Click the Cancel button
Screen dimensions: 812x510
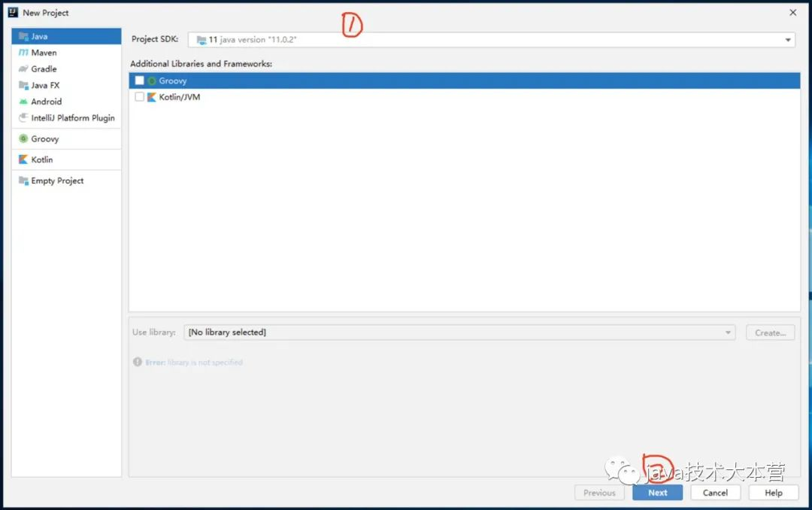click(x=715, y=493)
